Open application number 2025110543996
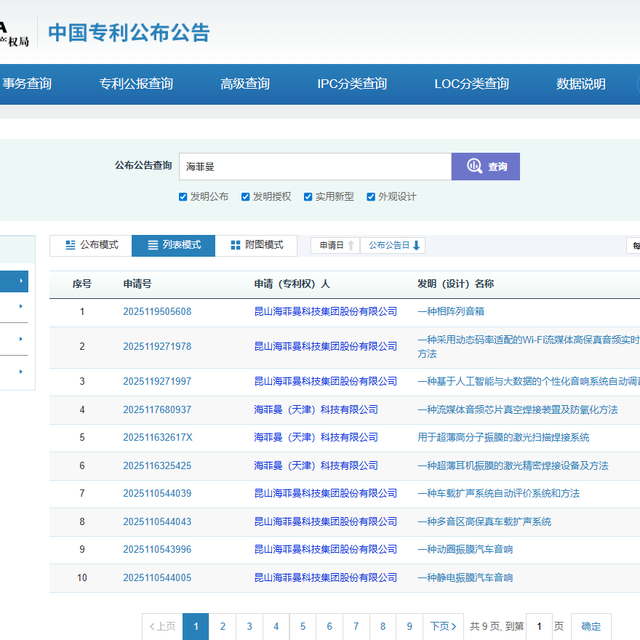Image resolution: width=640 pixels, height=640 pixels. (157, 549)
